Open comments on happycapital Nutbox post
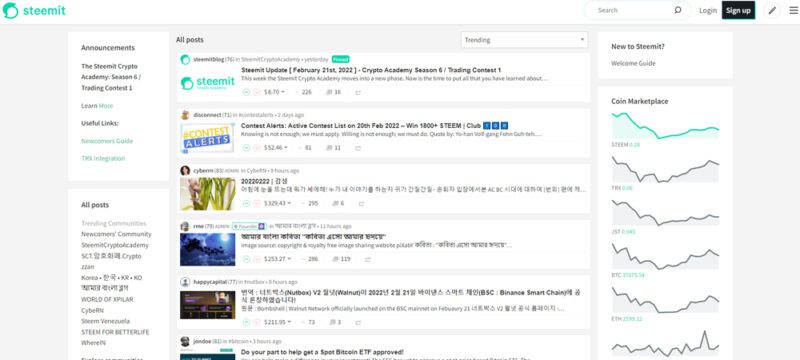 335,322
